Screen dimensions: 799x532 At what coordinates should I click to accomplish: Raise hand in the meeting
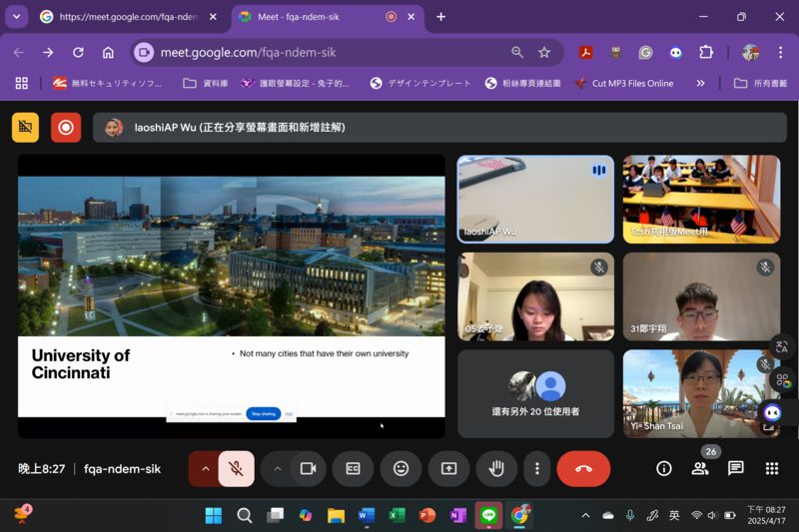point(496,468)
